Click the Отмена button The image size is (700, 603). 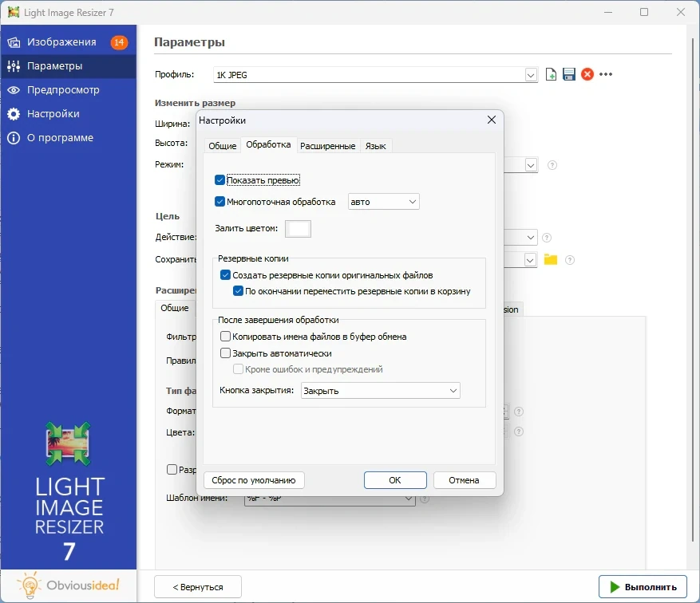pyautogui.click(x=465, y=480)
